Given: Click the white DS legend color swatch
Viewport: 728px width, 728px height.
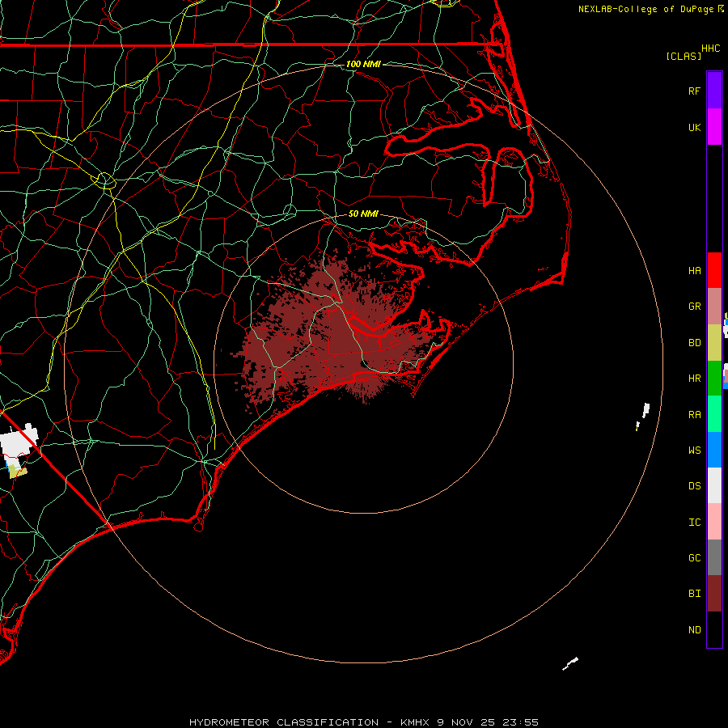Looking at the screenshot, I should point(714,485).
